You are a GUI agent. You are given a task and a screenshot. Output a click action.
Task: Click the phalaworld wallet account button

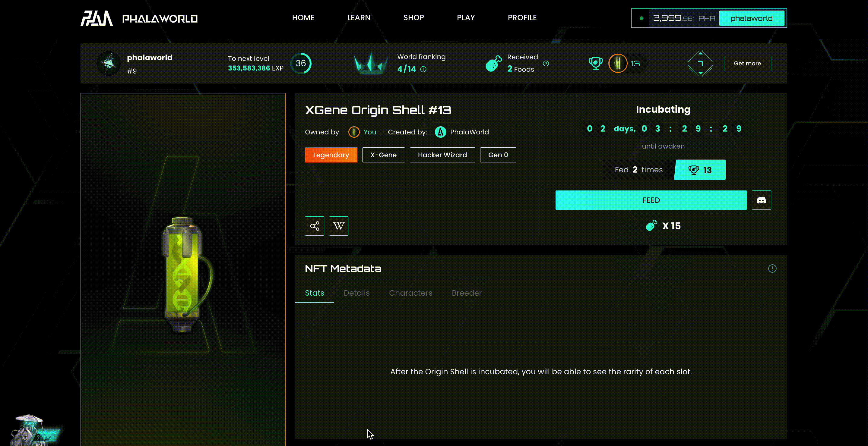coord(751,18)
